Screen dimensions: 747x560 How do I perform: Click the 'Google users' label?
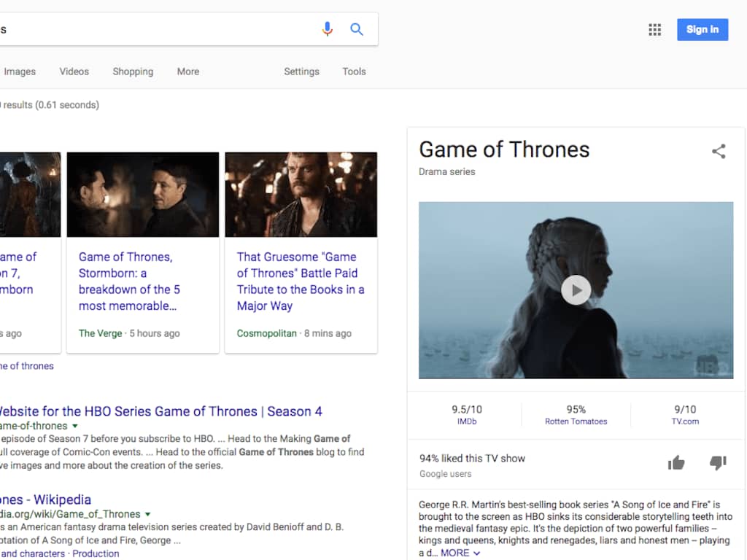[x=446, y=474]
